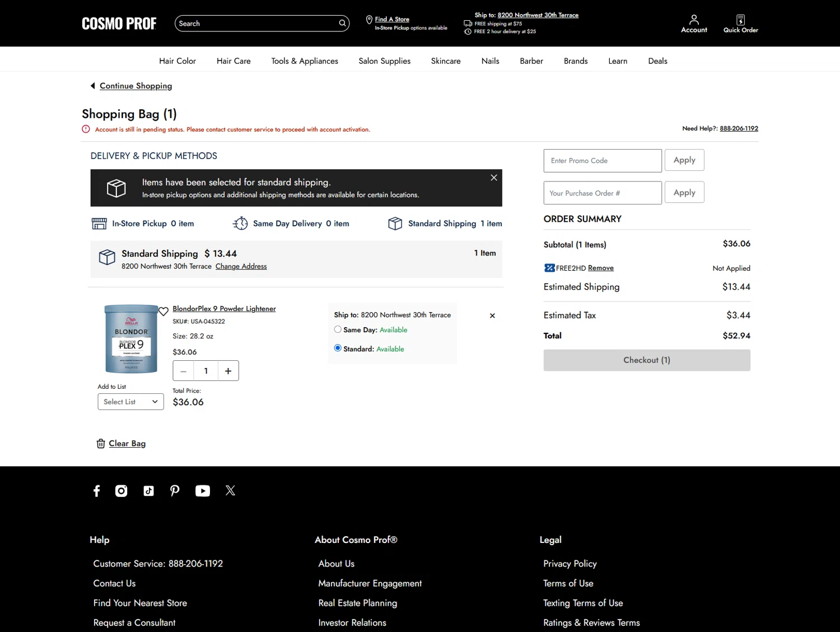Open the YouTube icon in footer
Screen dimensions: 840x632
click(x=202, y=491)
